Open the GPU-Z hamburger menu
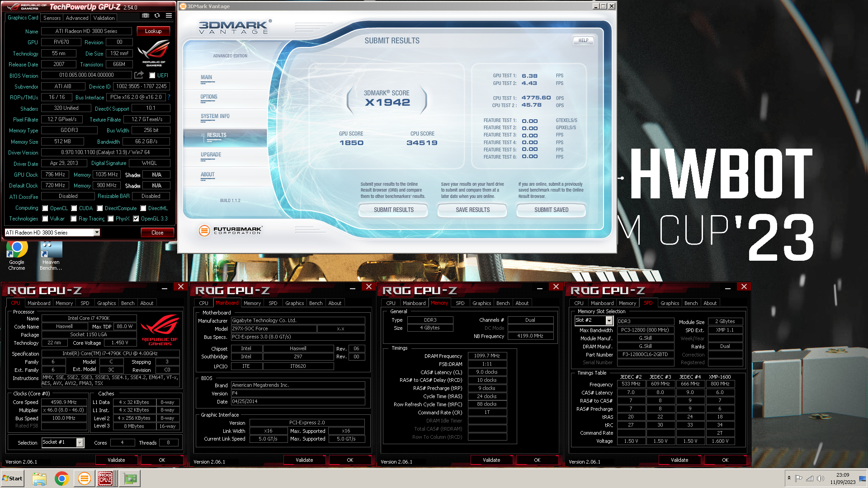The image size is (868, 488). [169, 15]
